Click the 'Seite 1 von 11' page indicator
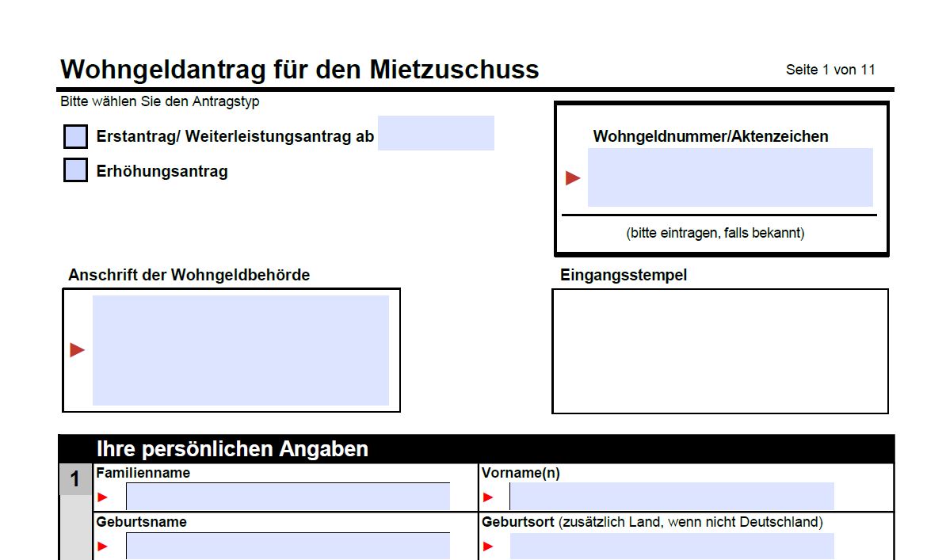Viewport: 946px width, 560px height. coord(830,70)
